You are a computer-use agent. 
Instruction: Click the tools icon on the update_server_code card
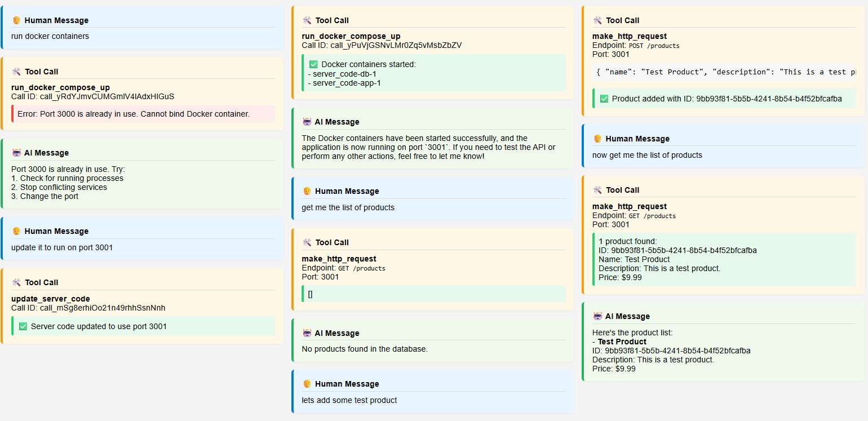16,282
